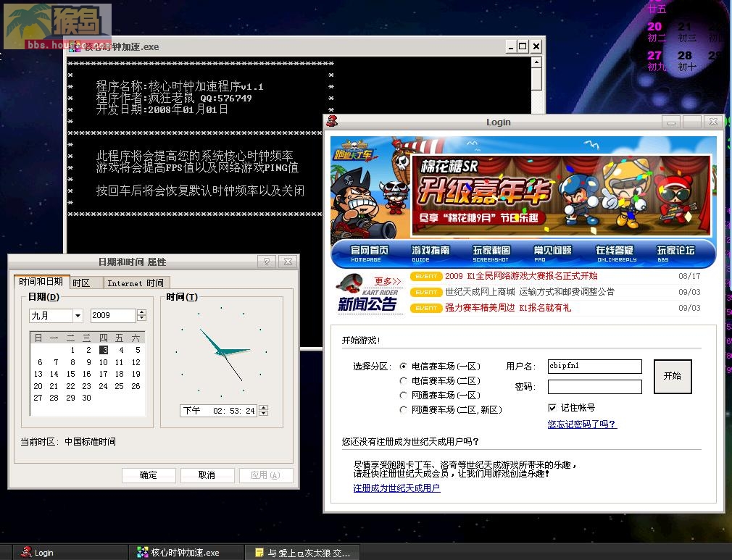Viewport: 732px width, 560px height.
Task: Toggle the 记住帐号 checkbox
Action: point(552,408)
